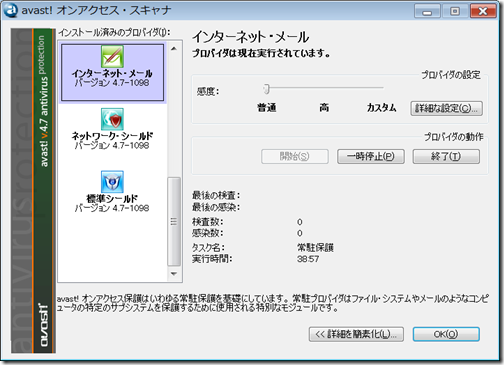Screen dimensions: 504x365
Task: Select the インターネット・メール provider icon
Action: (112, 56)
